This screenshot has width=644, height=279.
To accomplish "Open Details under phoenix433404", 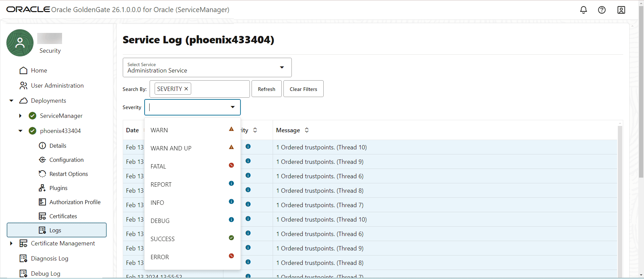I will tap(58, 146).
